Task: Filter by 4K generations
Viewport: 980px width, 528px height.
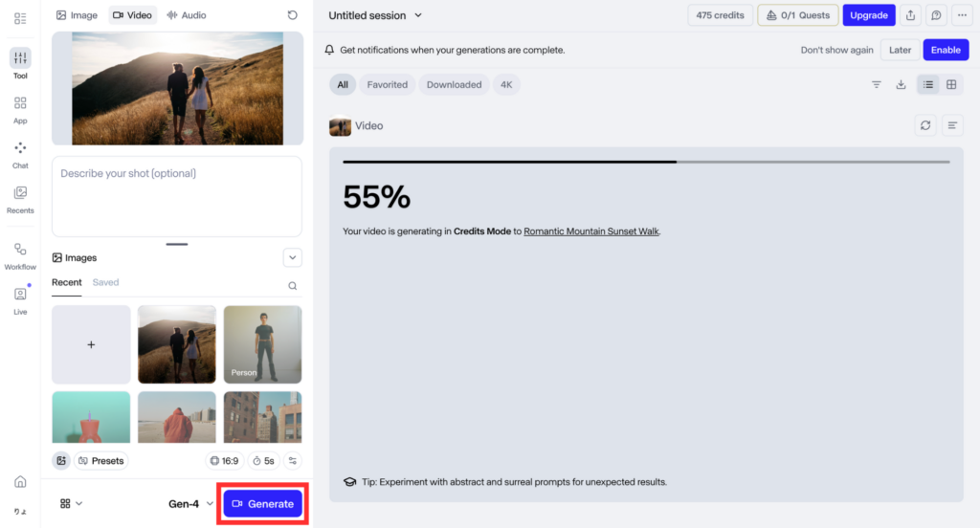Action: 506,84
